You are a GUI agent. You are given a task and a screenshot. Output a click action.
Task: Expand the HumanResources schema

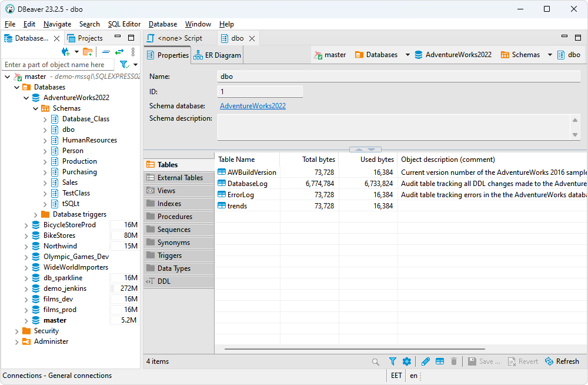click(x=45, y=141)
